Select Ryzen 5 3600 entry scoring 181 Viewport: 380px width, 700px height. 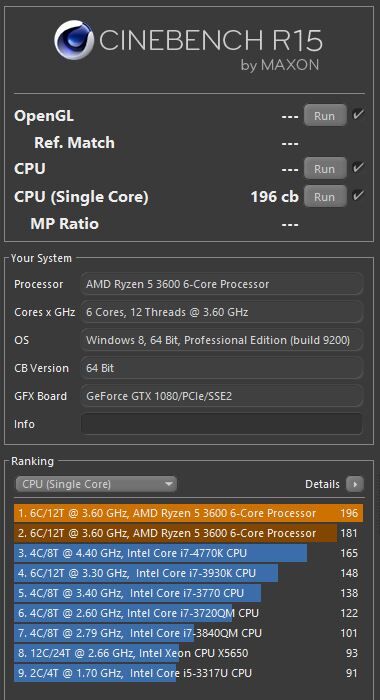188,533
